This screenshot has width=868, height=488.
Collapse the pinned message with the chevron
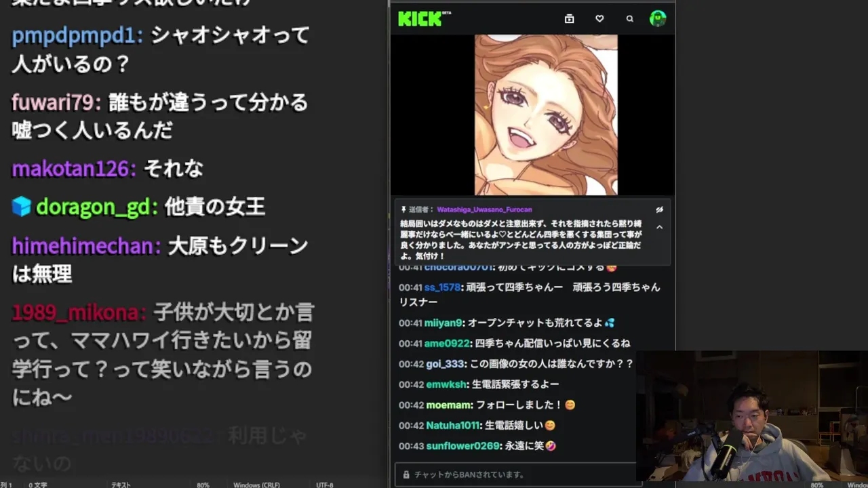coord(659,227)
